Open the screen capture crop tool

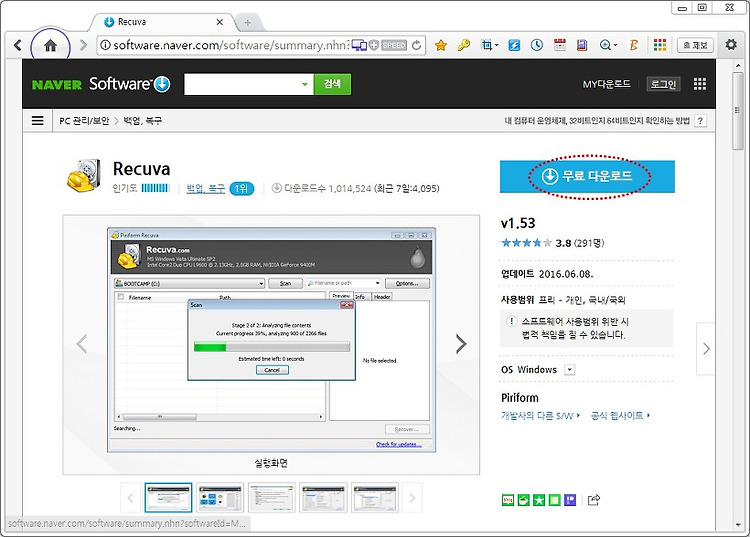pos(486,45)
